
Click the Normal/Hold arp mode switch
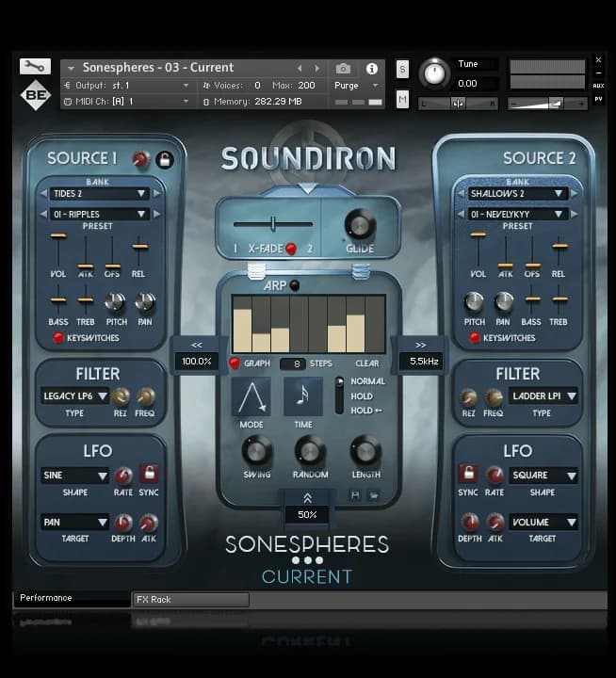(340, 395)
